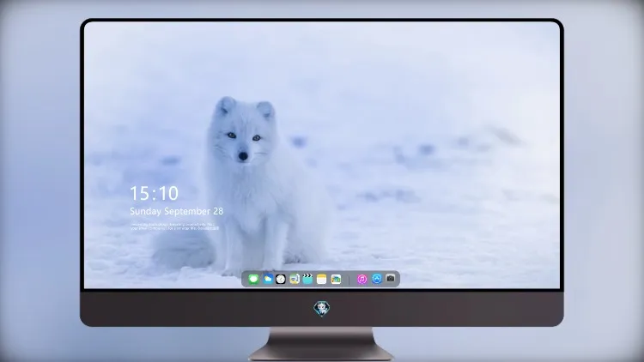Open the blue App Store icon

click(377, 279)
